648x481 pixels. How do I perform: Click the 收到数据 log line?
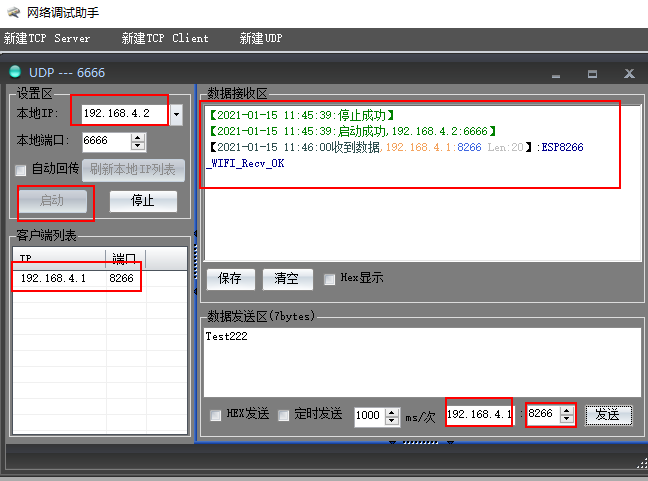[x=397, y=148]
